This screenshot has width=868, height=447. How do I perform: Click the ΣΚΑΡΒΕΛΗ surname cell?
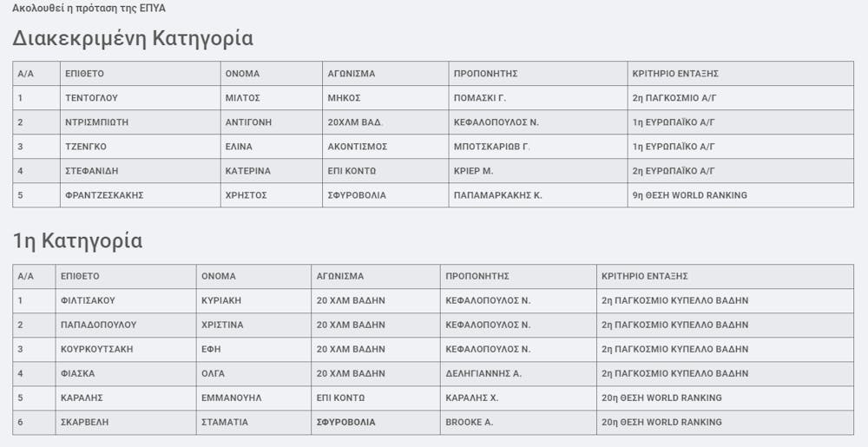coord(84,422)
